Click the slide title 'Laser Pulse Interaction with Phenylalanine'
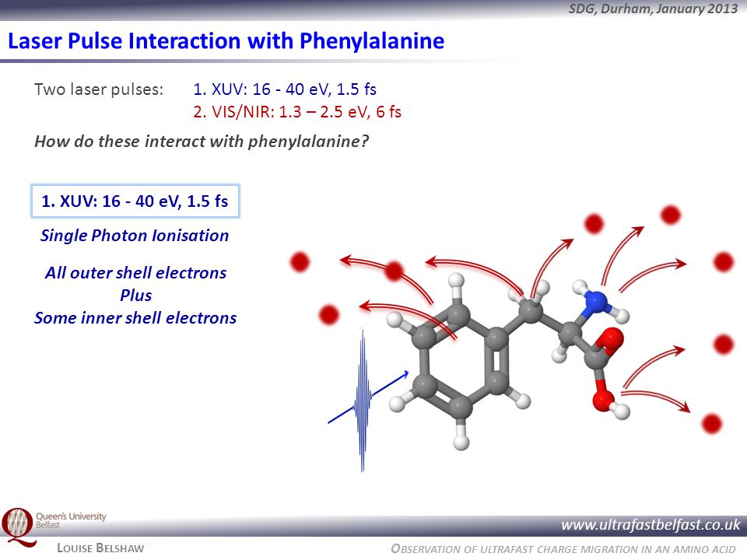 coord(226,41)
